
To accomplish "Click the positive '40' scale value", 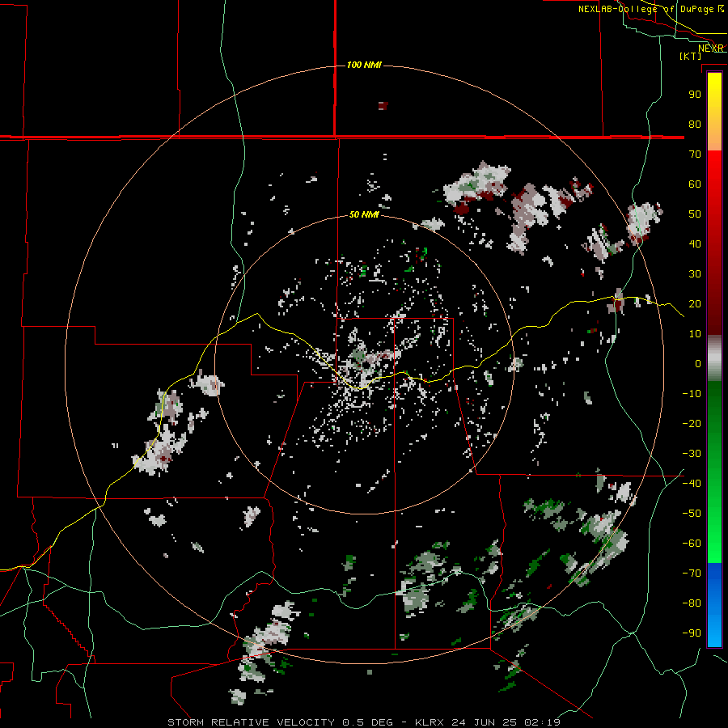I will pyautogui.click(x=695, y=243).
